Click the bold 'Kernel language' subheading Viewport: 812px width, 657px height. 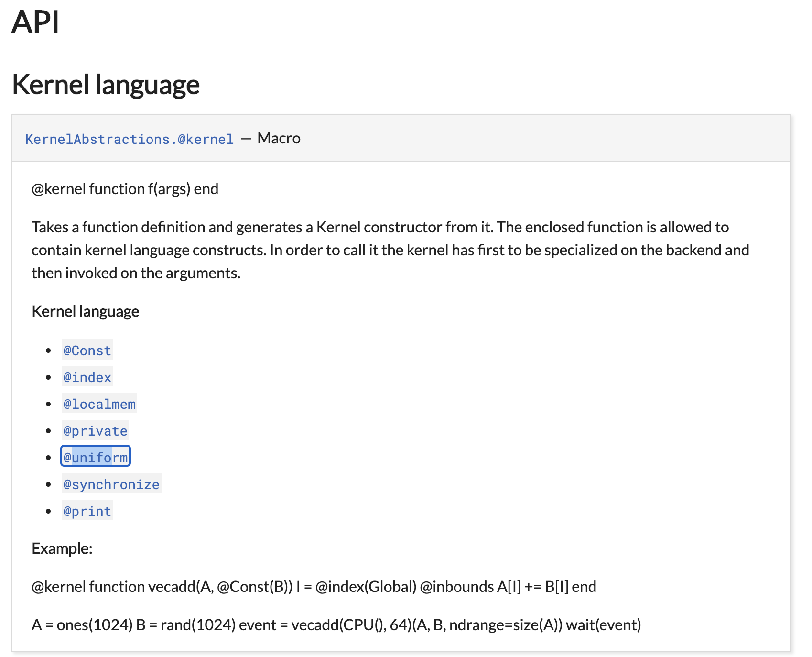[86, 311]
